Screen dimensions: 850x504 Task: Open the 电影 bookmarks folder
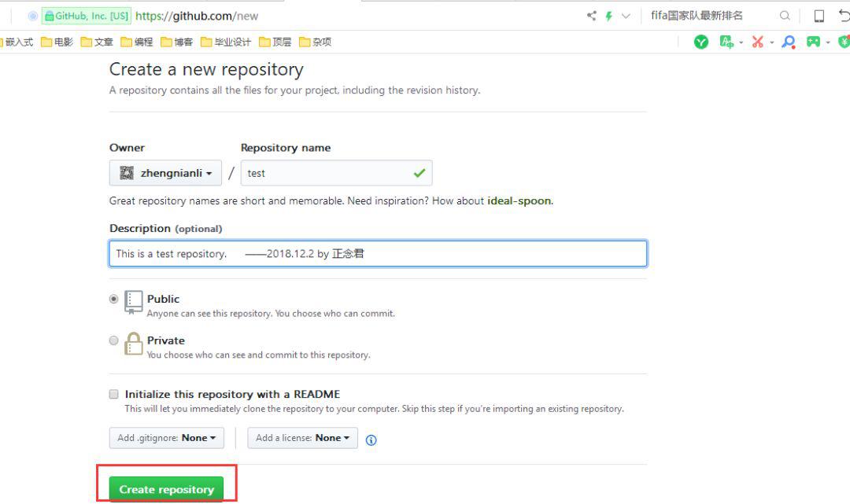point(57,42)
